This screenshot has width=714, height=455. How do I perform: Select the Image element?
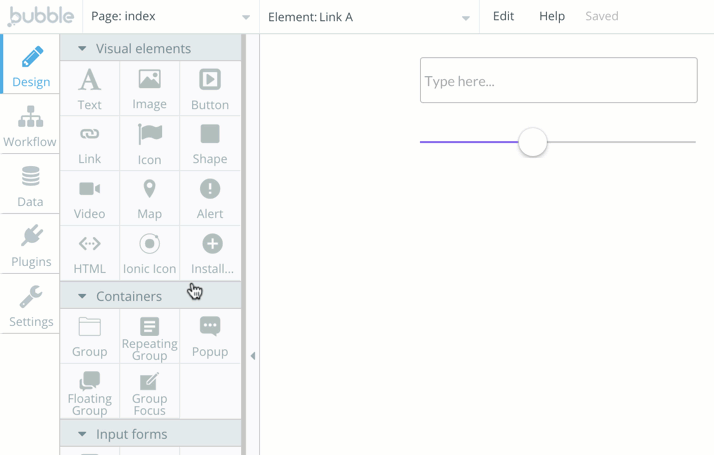(x=149, y=88)
